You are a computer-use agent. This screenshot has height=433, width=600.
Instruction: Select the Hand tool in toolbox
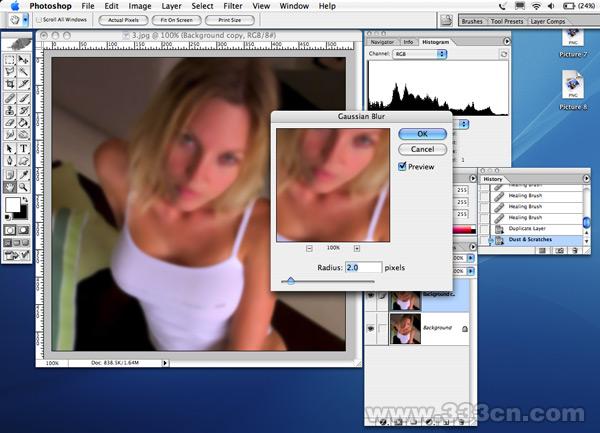coord(9,185)
